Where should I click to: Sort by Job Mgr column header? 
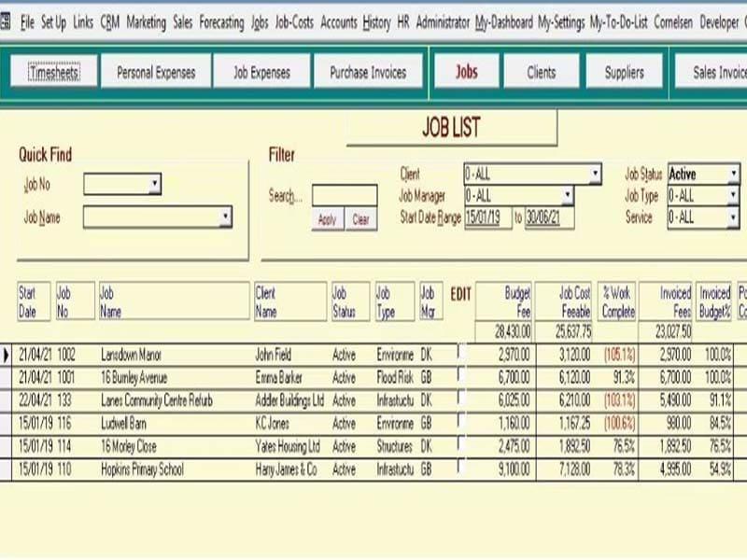[x=431, y=301]
